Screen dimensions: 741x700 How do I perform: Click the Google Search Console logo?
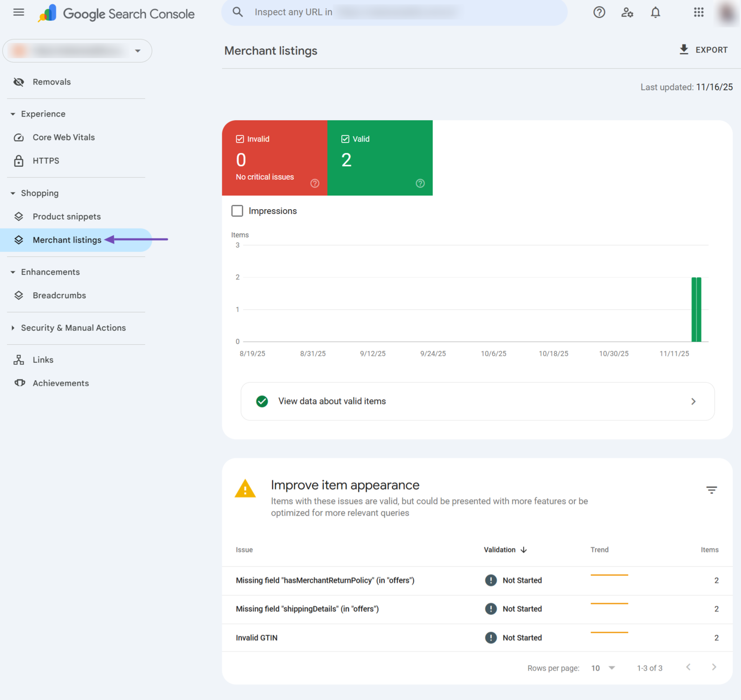tap(116, 13)
